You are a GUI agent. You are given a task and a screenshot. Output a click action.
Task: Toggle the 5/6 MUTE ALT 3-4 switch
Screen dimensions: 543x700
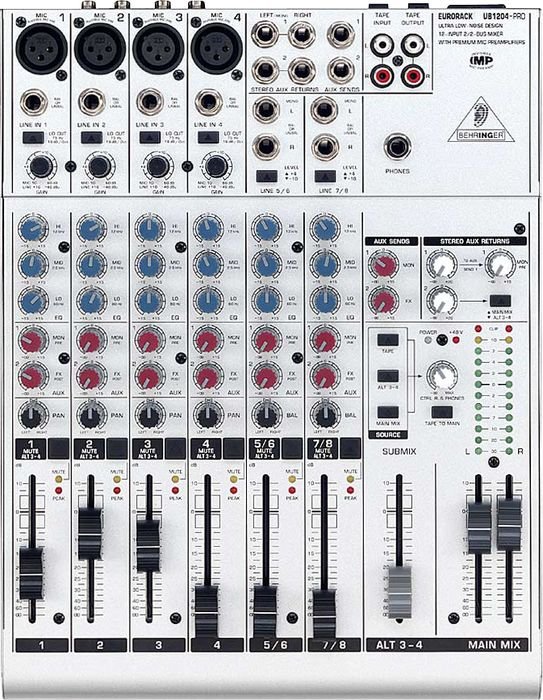pyautogui.click(x=292, y=448)
